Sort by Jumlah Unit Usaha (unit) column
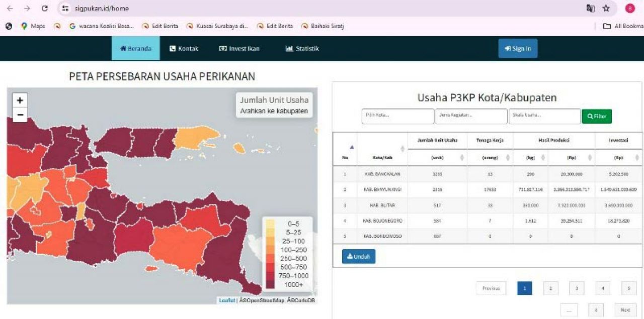The height and width of the screenshot is (319, 644). 437,157
